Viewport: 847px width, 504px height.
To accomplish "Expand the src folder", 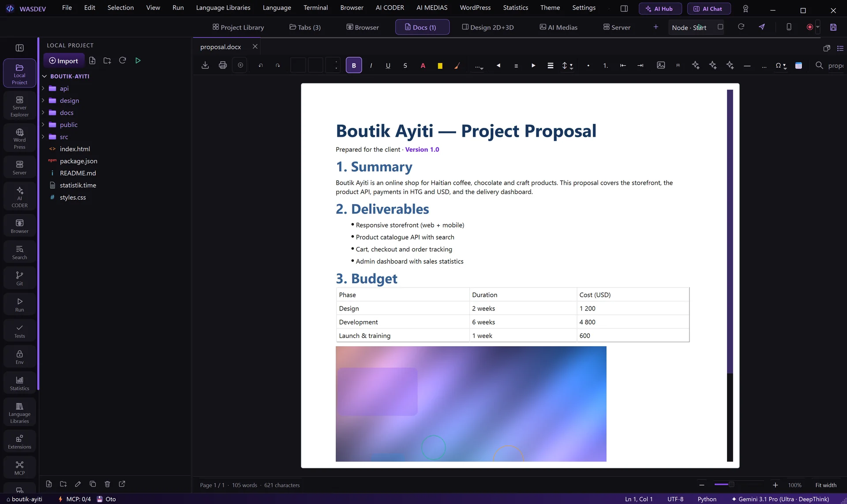I will [x=43, y=137].
